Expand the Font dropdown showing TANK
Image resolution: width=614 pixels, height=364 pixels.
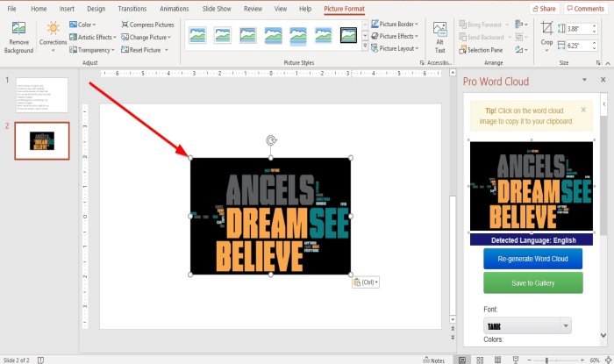click(527, 326)
